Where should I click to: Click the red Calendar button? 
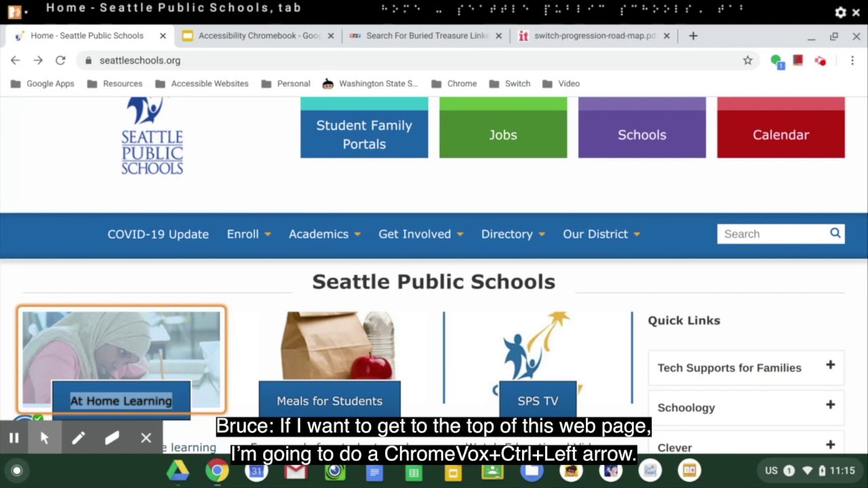pyautogui.click(x=781, y=127)
